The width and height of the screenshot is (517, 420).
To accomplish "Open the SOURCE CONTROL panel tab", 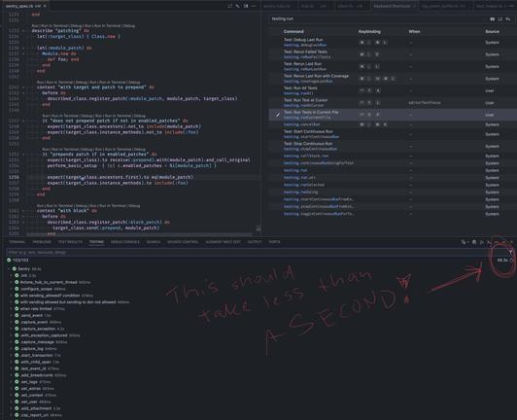I will pyautogui.click(x=183, y=242).
